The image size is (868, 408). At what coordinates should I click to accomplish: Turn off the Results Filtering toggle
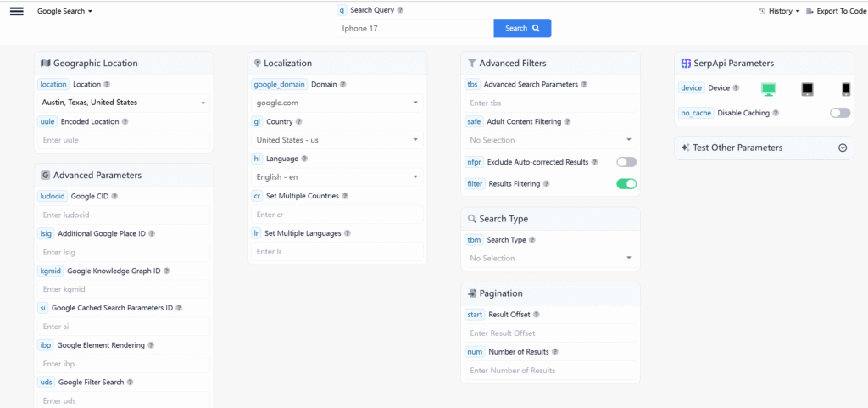626,183
